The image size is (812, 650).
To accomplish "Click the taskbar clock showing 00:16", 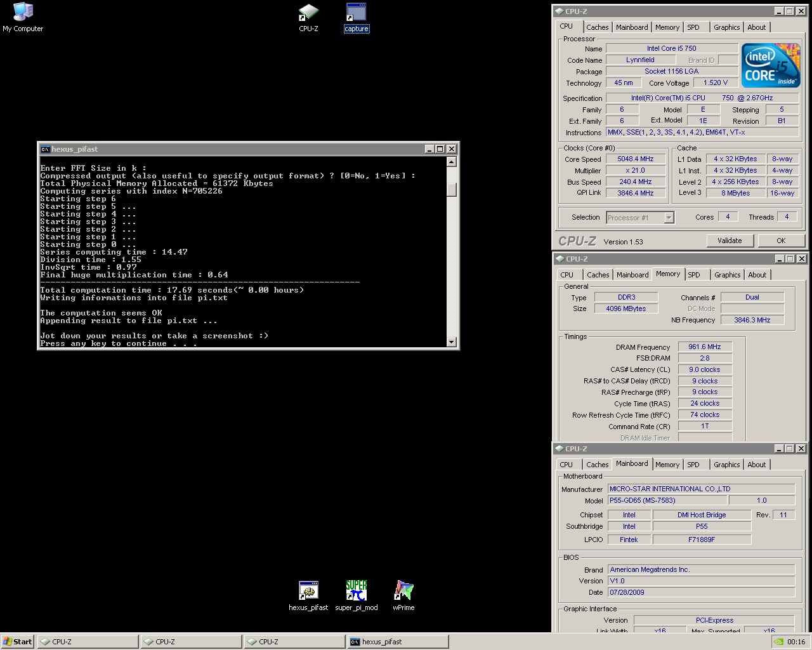I will (x=796, y=642).
